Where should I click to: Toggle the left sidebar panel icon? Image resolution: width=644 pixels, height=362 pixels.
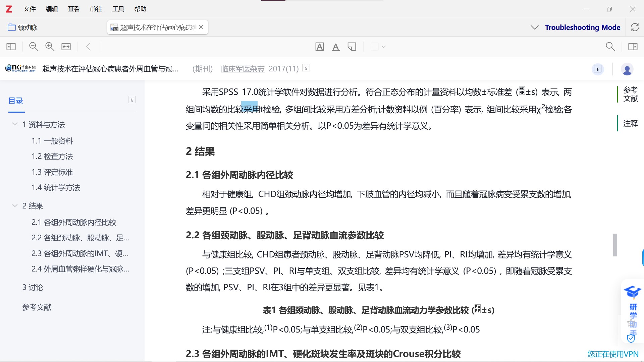11,47
